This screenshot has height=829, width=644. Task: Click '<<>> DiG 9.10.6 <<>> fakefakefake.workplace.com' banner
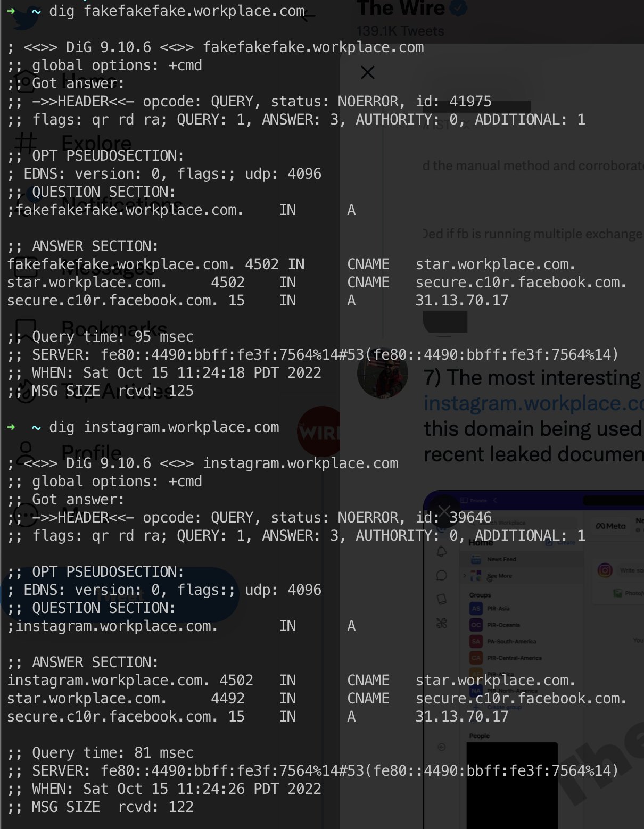[x=216, y=47]
